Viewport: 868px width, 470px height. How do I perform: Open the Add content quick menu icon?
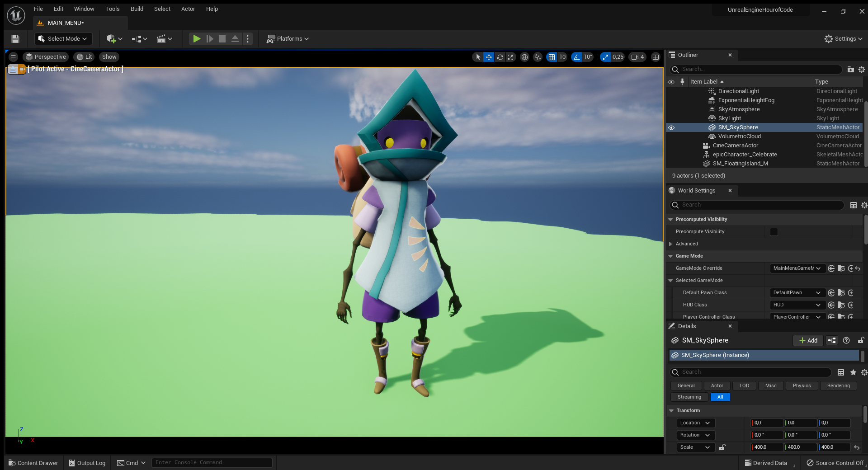click(114, 39)
